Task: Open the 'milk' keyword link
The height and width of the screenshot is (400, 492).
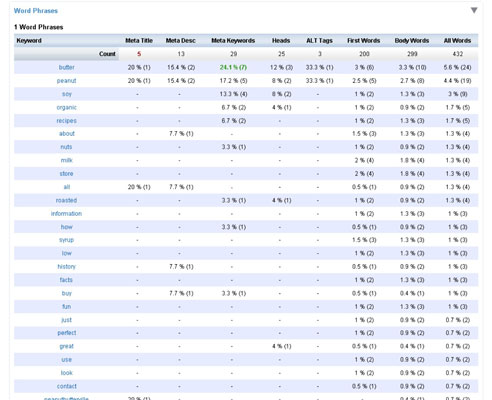Action: pyautogui.click(x=67, y=160)
